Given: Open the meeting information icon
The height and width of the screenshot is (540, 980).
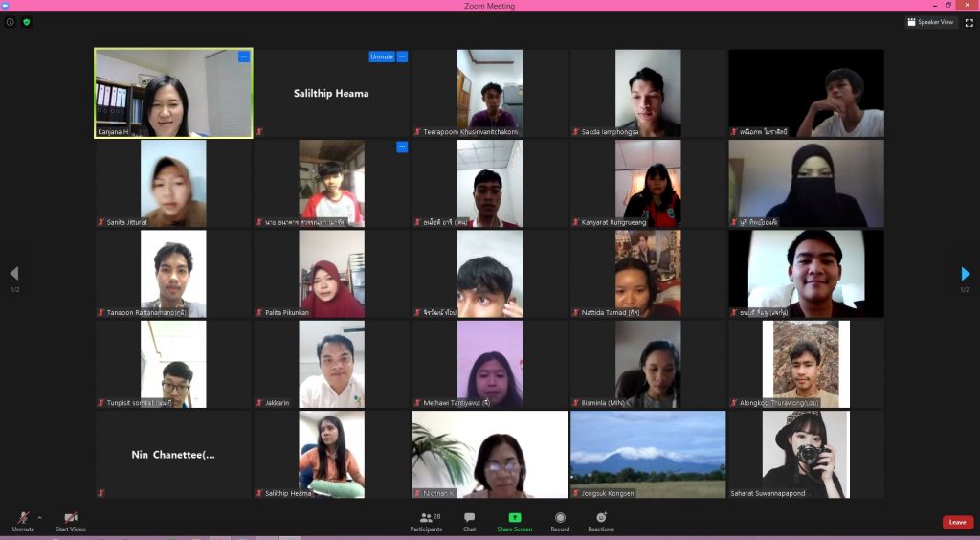Looking at the screenshot, I should 11,22.
